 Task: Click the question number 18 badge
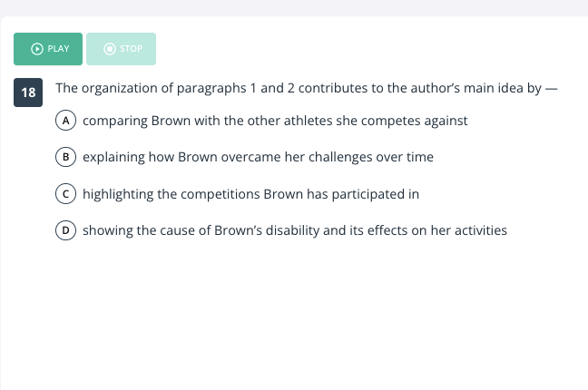click(28, 93)
